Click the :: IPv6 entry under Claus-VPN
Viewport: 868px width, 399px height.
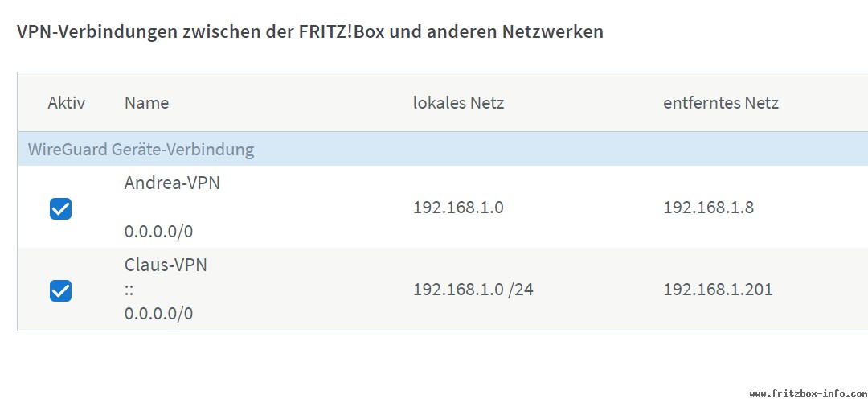click(x=129, y=290)
